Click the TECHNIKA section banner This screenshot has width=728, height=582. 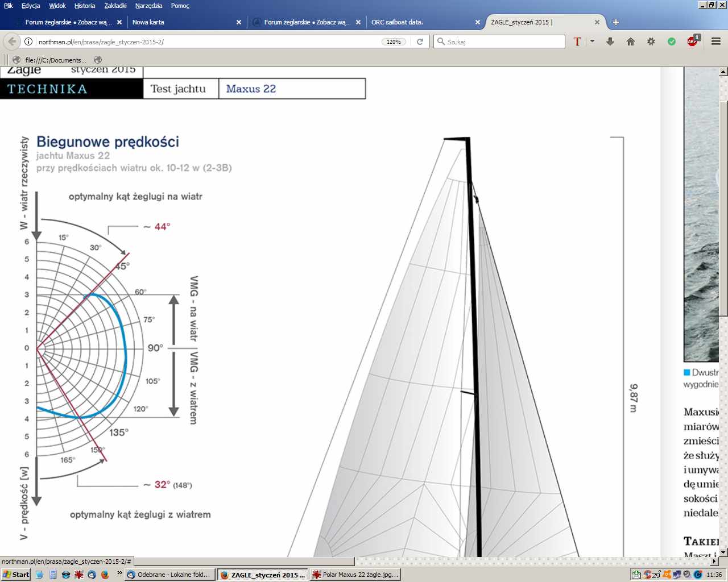tap(72, 89)
